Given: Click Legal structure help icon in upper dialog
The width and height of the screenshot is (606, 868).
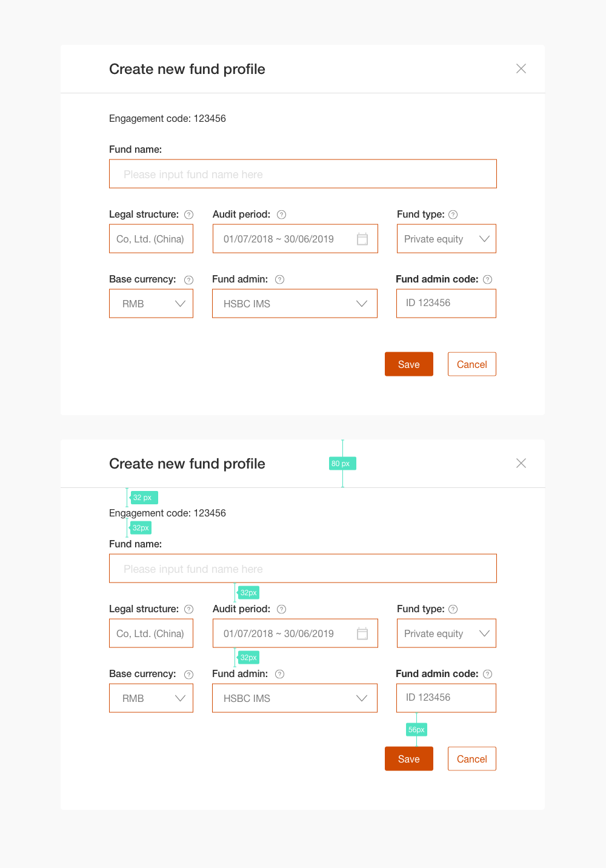Looking at the screenshot, I should pos(188,215).
